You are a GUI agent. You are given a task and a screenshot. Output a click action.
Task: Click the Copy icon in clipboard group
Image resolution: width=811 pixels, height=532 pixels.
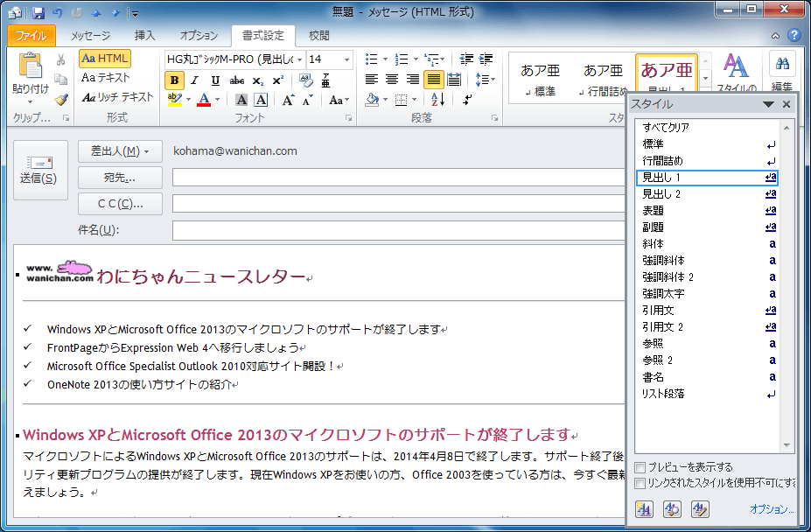click(61, 79)
